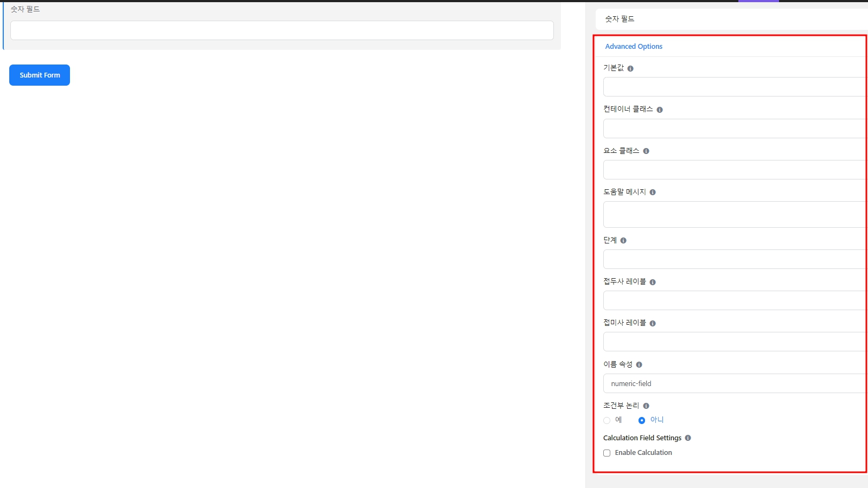The image size is (868, 488).
Task: Click the info icon next to 컨테이너 클래스
Action: [660, 110]
